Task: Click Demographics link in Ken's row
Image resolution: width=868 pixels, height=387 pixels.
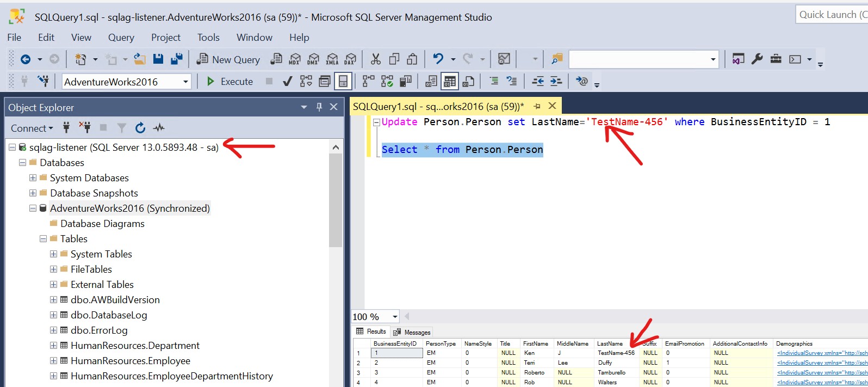Action: pyautogui.click(x=822, y=353)
